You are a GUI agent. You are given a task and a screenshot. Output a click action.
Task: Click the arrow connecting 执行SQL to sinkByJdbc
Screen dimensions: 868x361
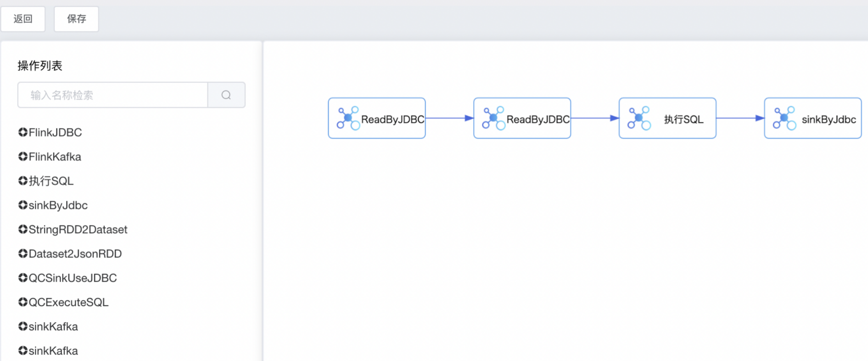(740, 118)
